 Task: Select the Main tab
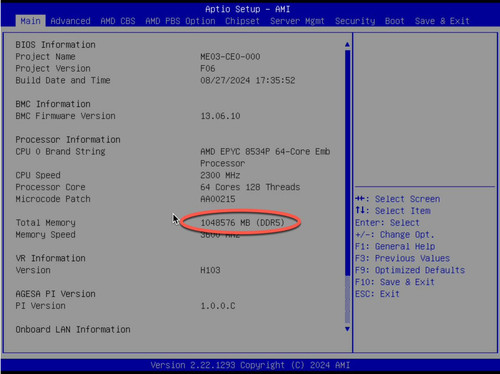(x=30, y=21)
